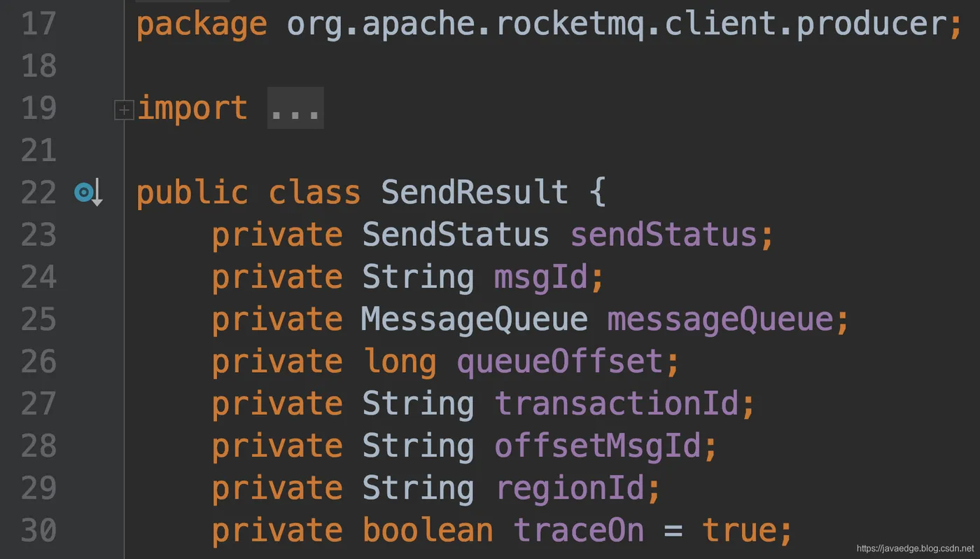This screenshot has width=980, height=559.
Task: Click line number 30 in the gutter
Action: point(38,530)
